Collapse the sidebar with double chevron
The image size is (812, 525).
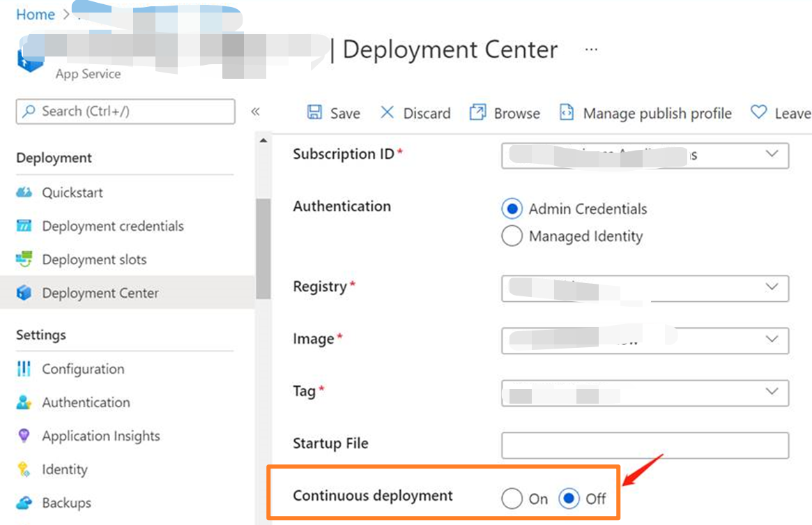tap(255, 112)
